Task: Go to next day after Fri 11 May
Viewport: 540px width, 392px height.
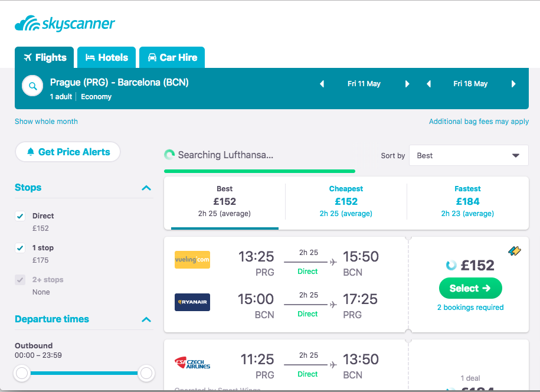Action: [407, 84]
